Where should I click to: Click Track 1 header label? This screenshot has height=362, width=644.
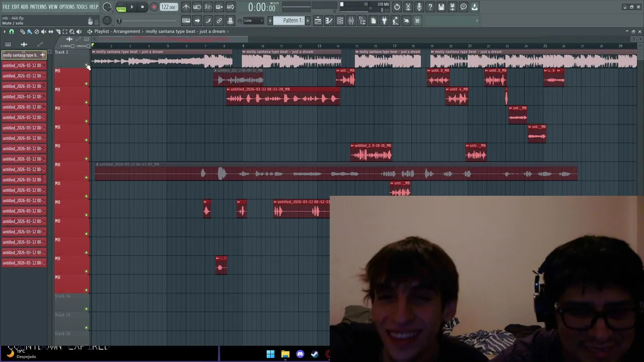(61, 52)
